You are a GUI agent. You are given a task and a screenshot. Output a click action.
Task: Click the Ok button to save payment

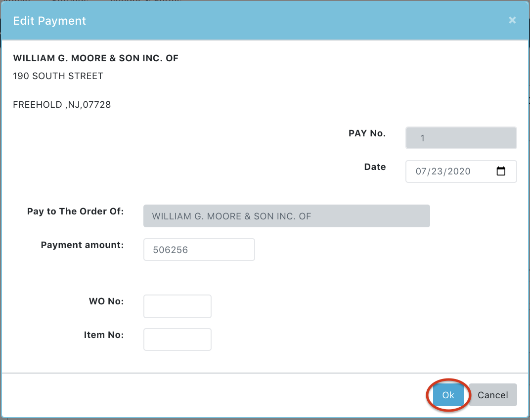pyautogui.click(x=448, y=395)
